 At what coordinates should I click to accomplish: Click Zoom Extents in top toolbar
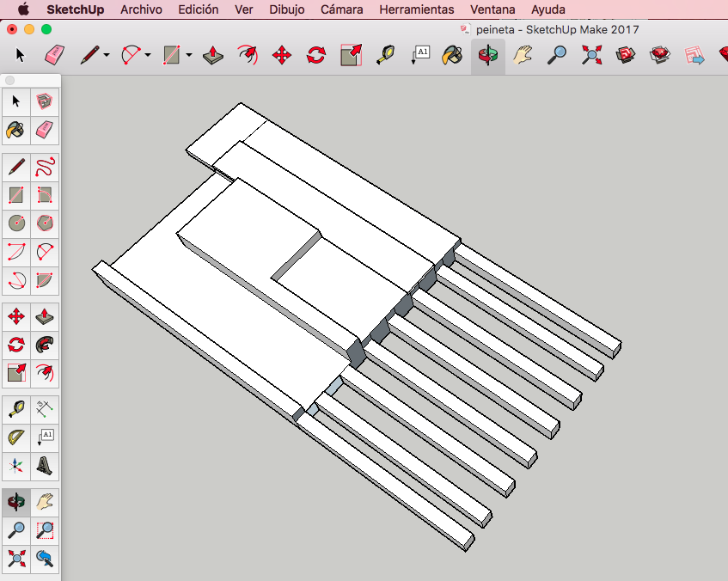tap(591, 55)
